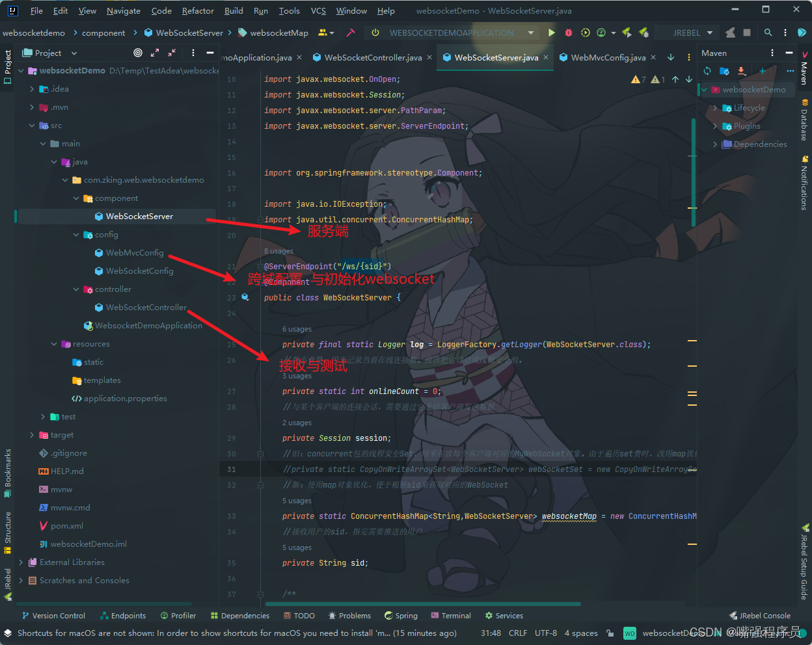Open the profiler run icon
The height and width of the screenshot is (645, 812).
601,33
